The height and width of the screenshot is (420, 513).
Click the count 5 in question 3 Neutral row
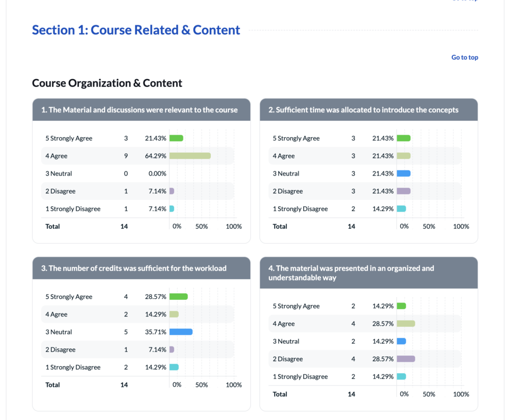(125, 331)
